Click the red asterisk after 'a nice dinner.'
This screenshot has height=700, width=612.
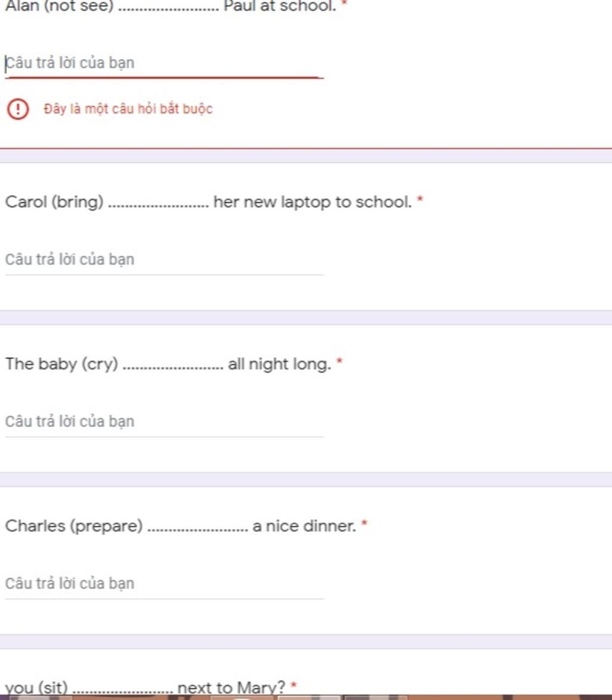click(365, 524)
